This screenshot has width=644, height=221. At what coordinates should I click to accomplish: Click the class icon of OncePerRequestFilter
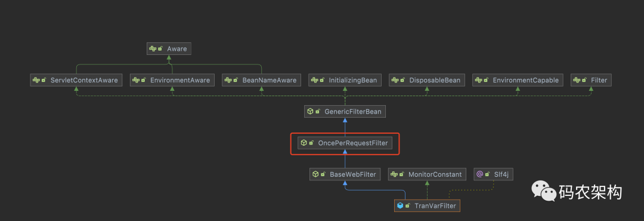coord(304,143)
